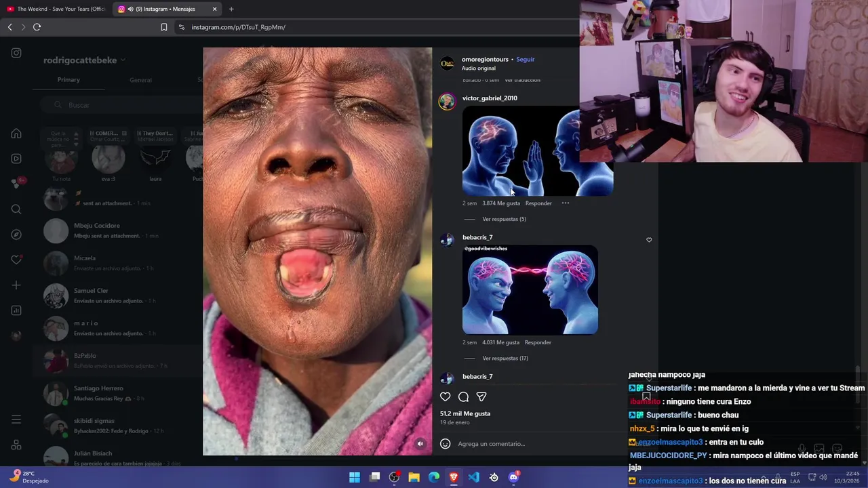Open Brave browser taskbar icon
This screenshot has width=868, height=488.
(x=454, y=477)
